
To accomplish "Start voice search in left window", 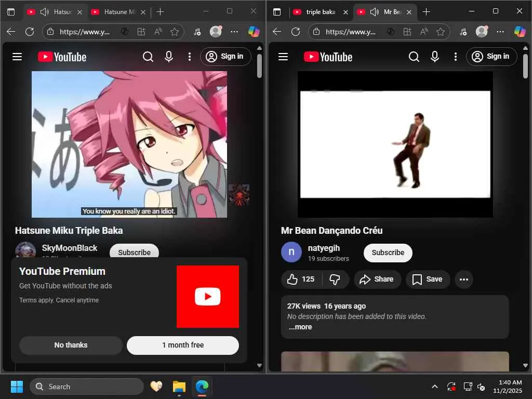I will tap(169, 57).
